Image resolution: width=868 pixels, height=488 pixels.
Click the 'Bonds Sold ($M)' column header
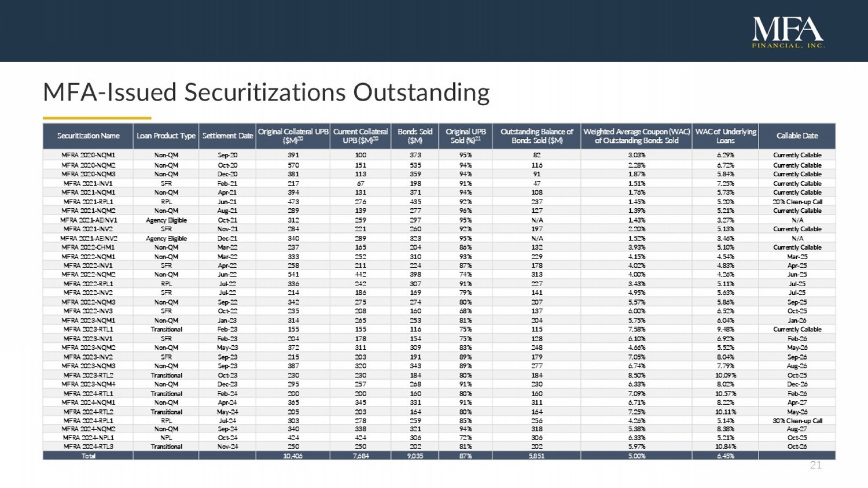pyautogui.click(x=415, y=136)
